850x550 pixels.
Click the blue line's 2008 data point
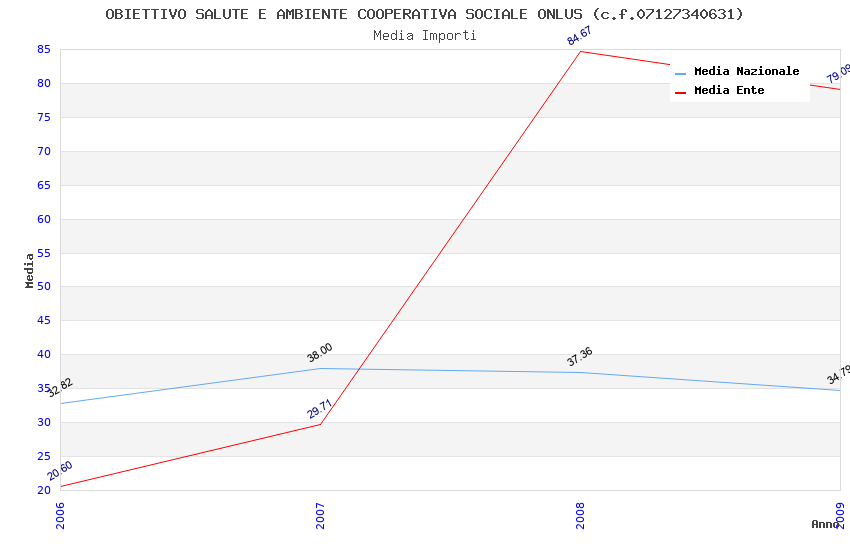(x=581, y=373)
